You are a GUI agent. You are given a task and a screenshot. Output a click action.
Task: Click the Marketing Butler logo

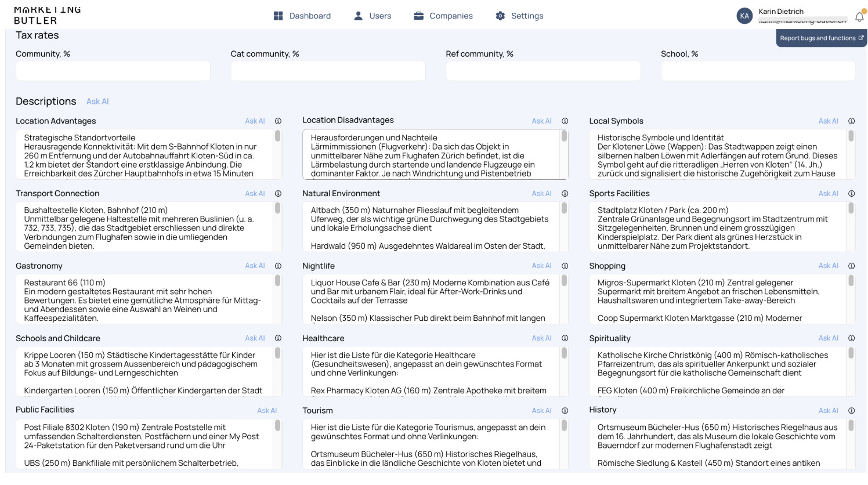(48, 16)
